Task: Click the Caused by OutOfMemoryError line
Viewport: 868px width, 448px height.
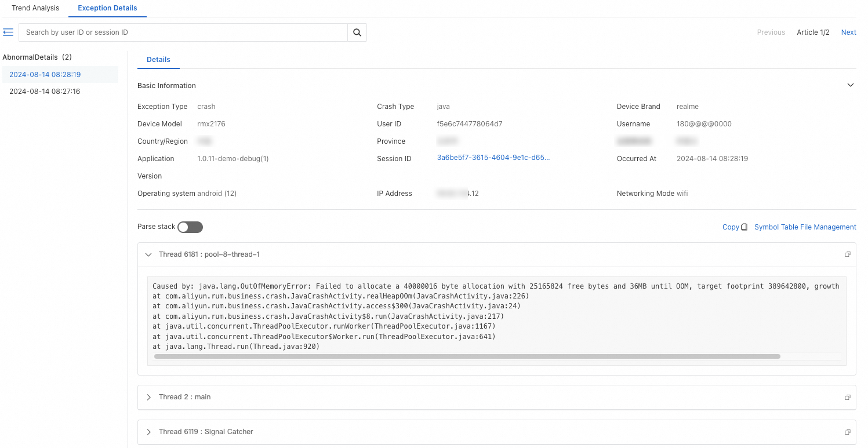Action: point(496,286)
